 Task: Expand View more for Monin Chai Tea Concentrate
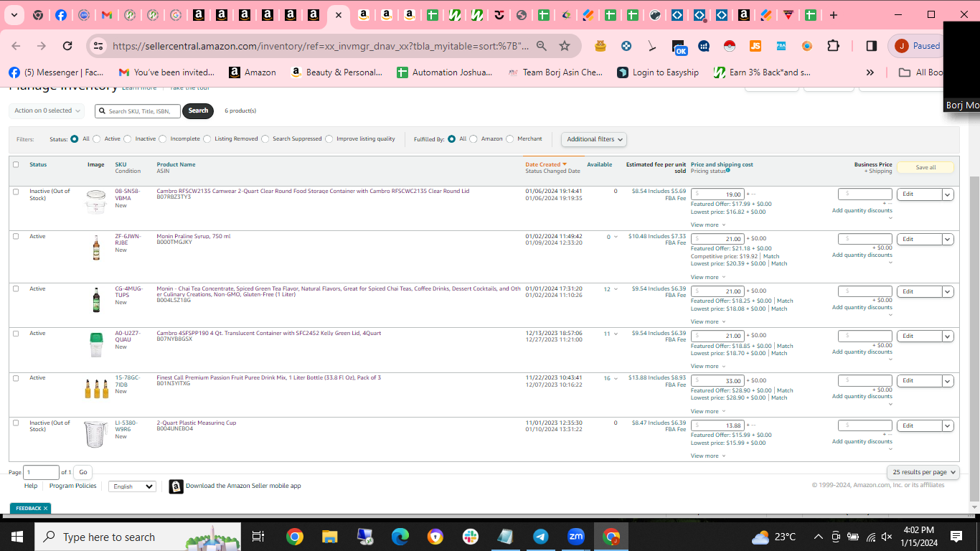pyautogui.click(x=708, y=321)
